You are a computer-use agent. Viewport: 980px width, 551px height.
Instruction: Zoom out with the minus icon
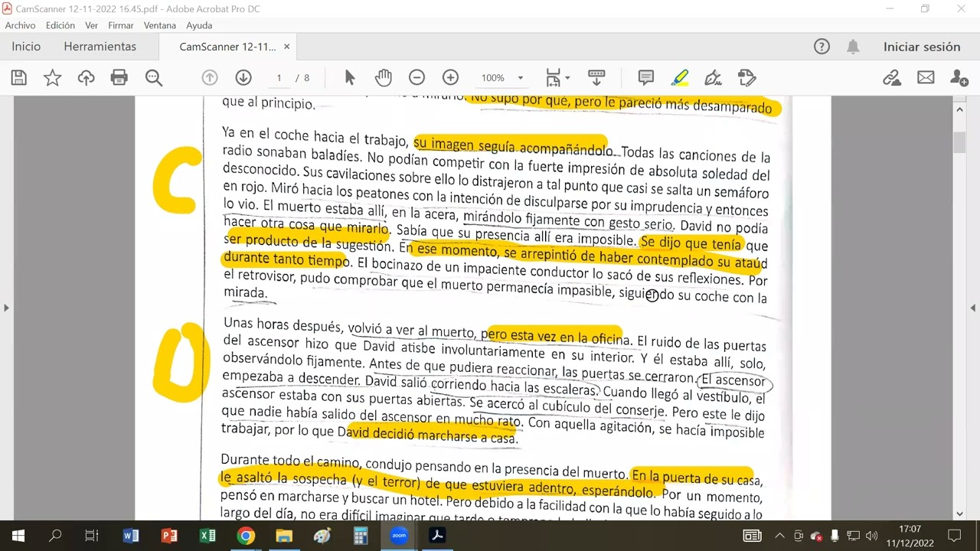point(416,77)
